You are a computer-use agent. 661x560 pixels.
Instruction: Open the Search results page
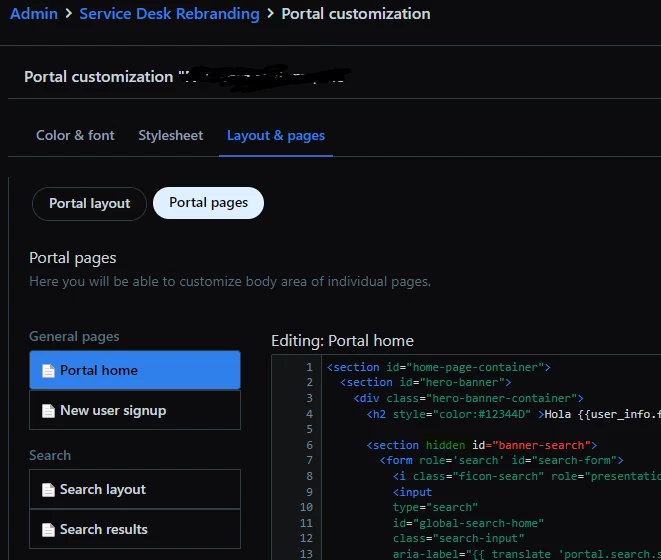tap(135, 529)
